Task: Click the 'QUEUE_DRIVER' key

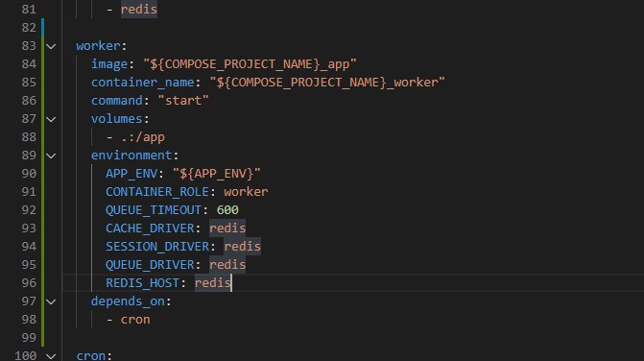Action: tap(150, 264)
